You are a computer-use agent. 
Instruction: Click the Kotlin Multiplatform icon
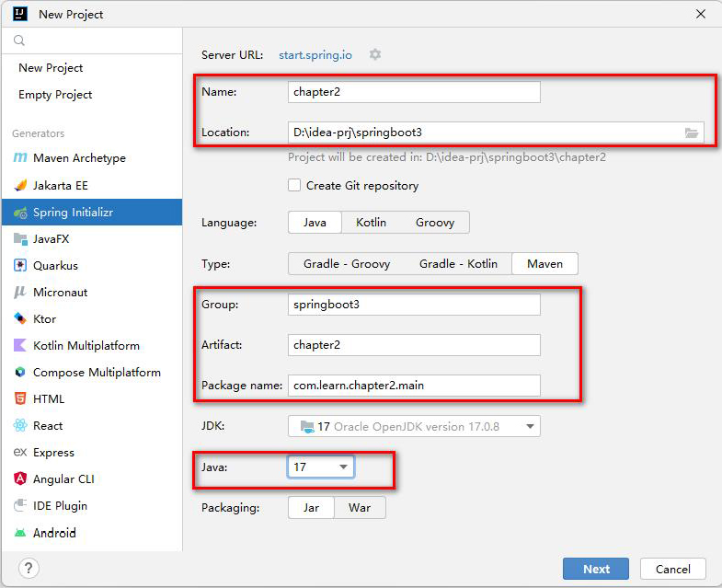pyautogui.click(x=20, y=345)
